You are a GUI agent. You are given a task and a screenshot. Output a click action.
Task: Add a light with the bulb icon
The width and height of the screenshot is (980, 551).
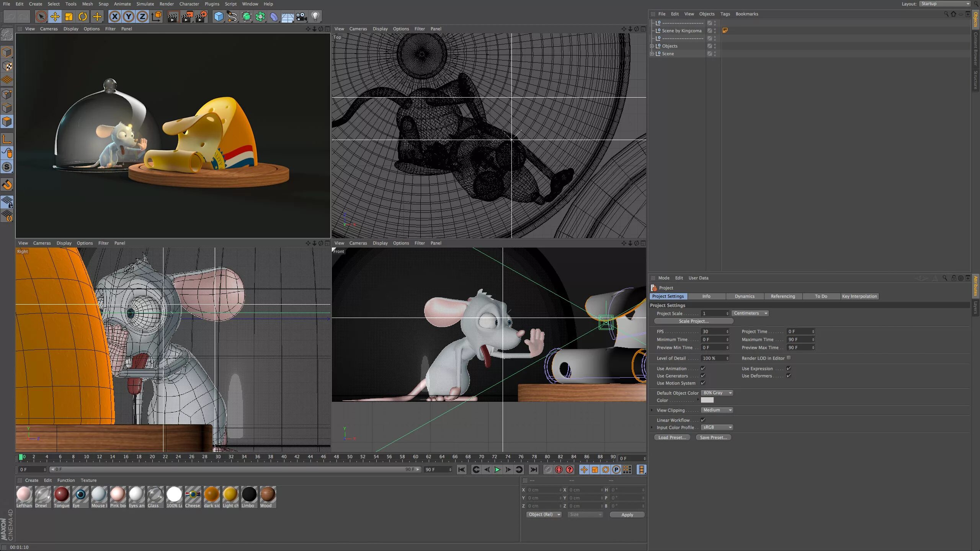tap(315, 16)
